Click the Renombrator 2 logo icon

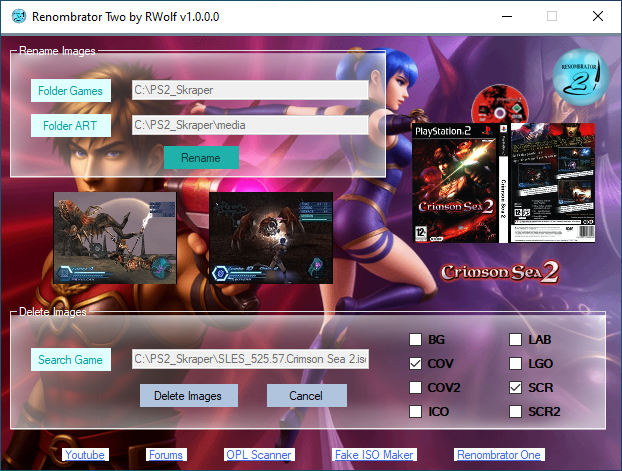(x=581, y=77)
